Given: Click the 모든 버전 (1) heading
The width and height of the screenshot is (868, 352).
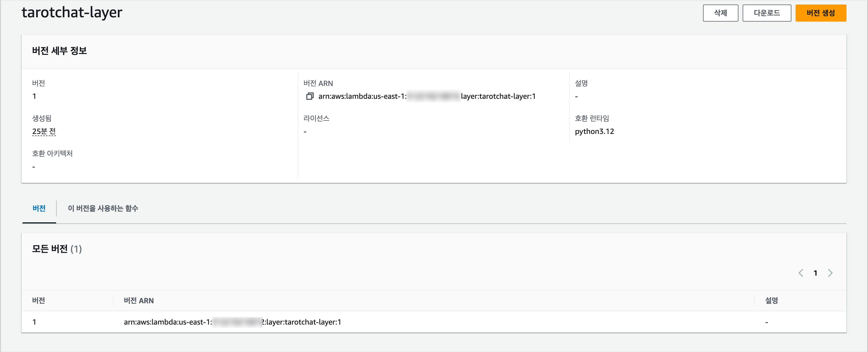Looking at the screenshot, I should coord(57,249).
